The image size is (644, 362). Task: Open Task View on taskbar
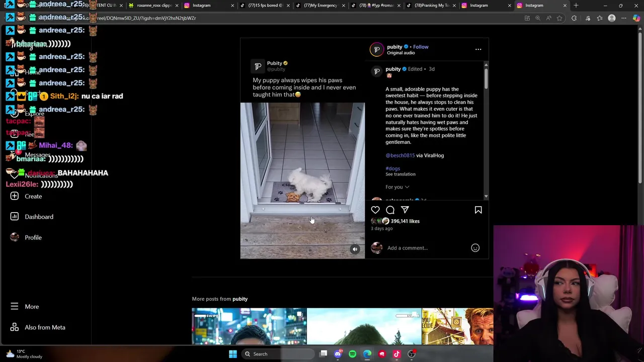pyautogui.click(x=324, y=354)
